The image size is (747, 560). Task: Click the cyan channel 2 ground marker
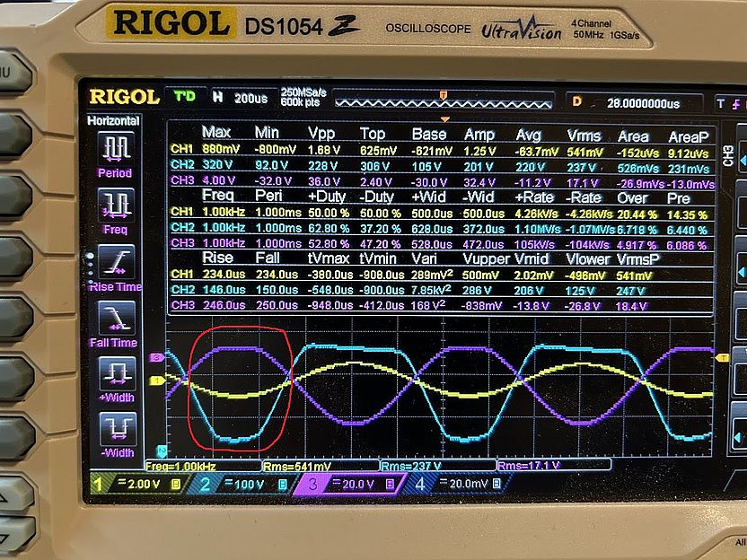162,450
